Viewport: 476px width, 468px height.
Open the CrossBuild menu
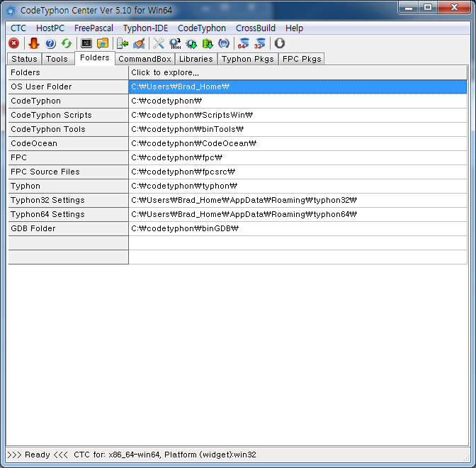pyautogui.click(x=255, y=28)
